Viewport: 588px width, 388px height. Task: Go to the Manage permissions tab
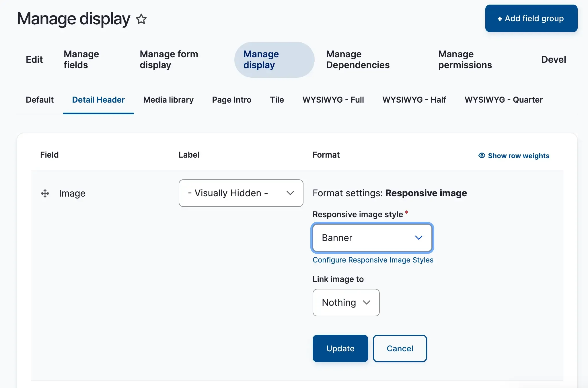pyautogui.click(x=465, y=59)
